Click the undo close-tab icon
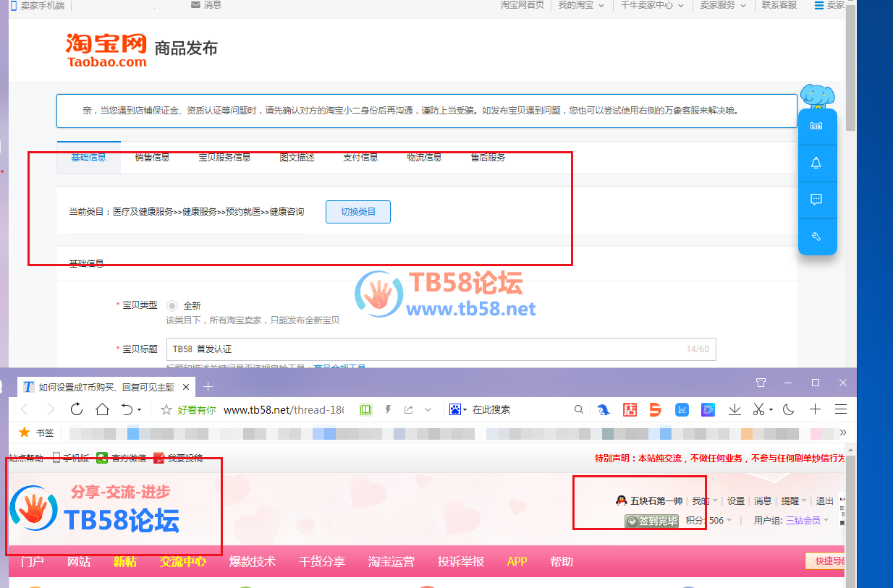This screenshot has height=588, width=893. pyautogui.click(x=127, y=409)
